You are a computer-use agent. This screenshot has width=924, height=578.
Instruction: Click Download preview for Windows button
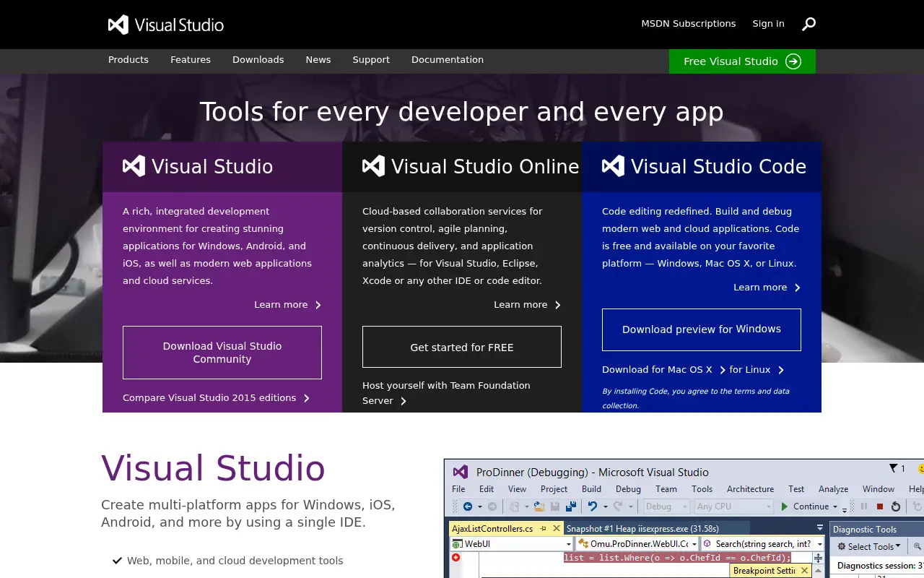coord(702,329)
